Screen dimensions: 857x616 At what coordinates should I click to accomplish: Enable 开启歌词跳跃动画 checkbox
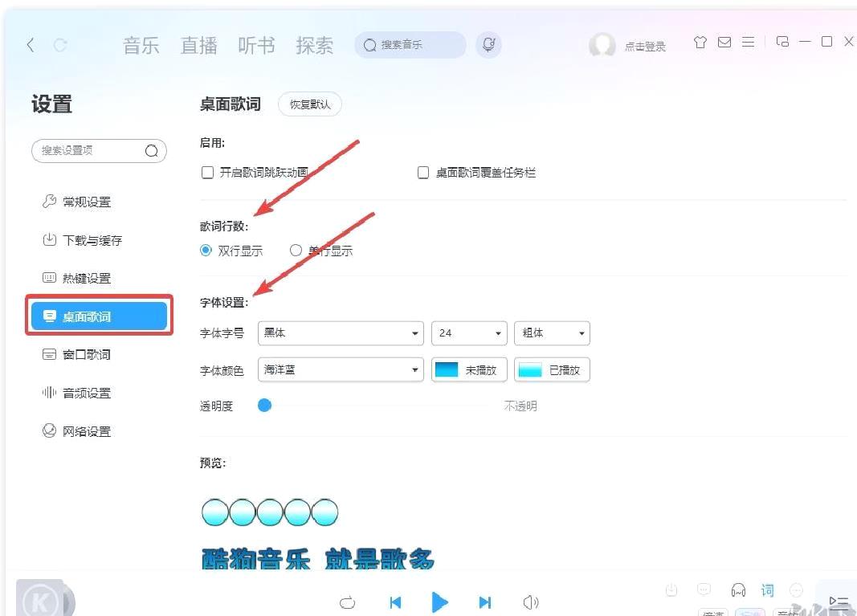click(208, 173)
